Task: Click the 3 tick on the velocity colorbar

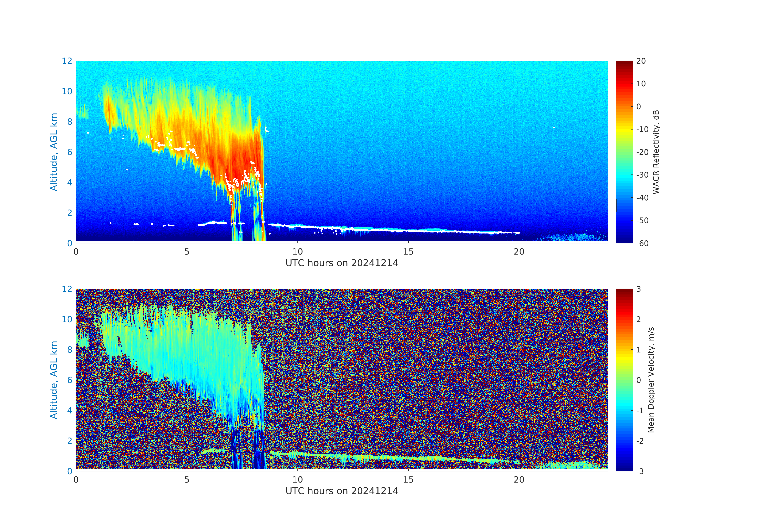Action: pyautogui.click(x=639, y=289)
